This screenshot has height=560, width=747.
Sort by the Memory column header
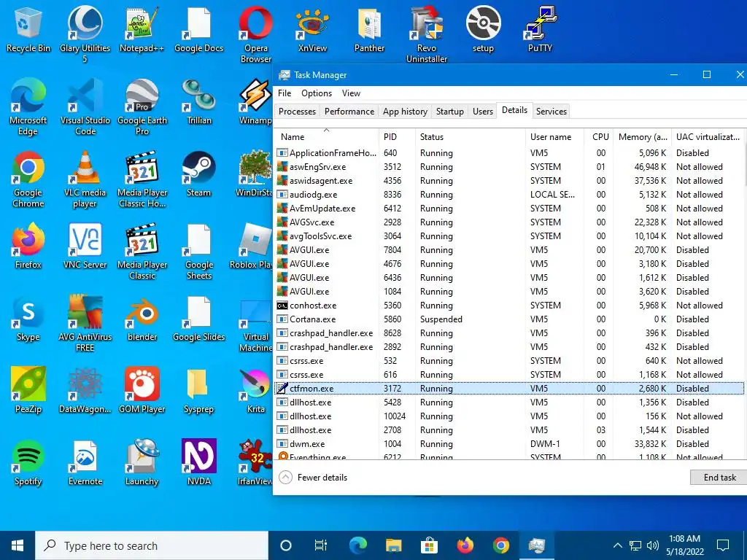coord(642,136)
